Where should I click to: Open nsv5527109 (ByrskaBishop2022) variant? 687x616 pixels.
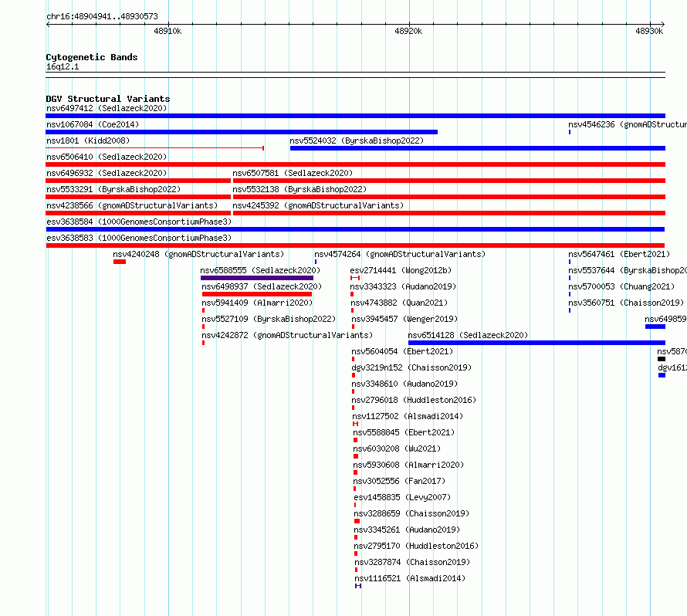(269, 319)
